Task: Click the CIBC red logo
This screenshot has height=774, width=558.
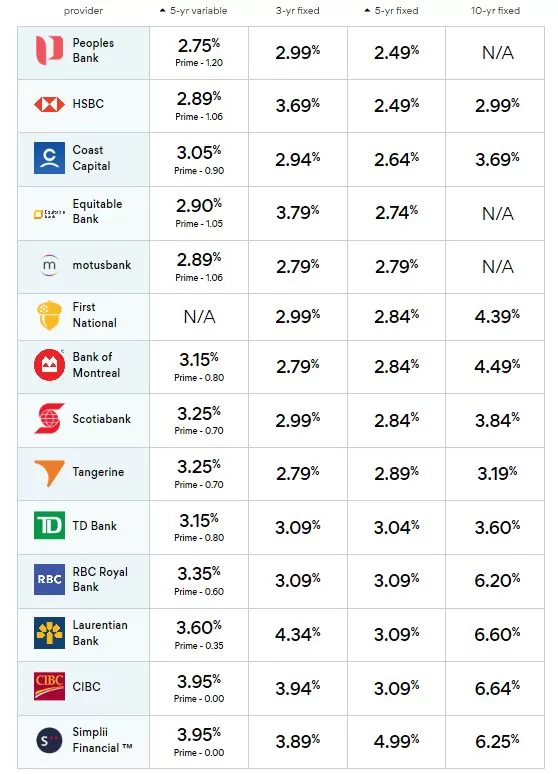Action: (49, 686)
